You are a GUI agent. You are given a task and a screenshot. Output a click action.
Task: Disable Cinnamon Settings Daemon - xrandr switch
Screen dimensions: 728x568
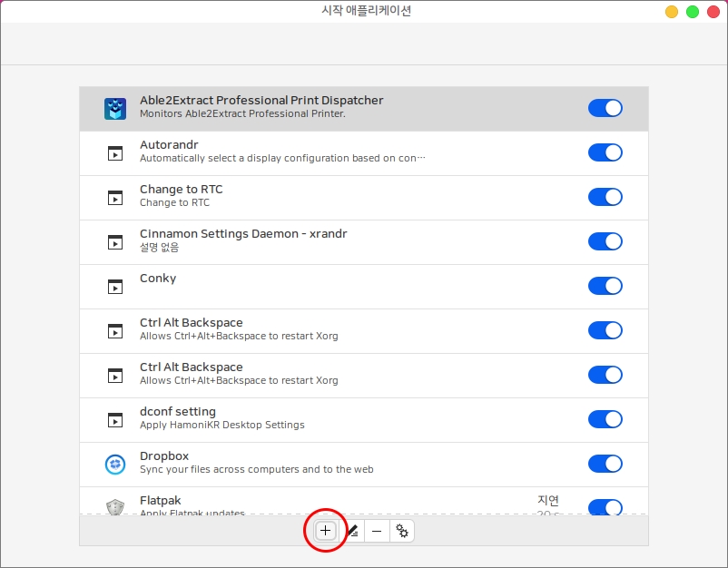click(x=605, y=242)
